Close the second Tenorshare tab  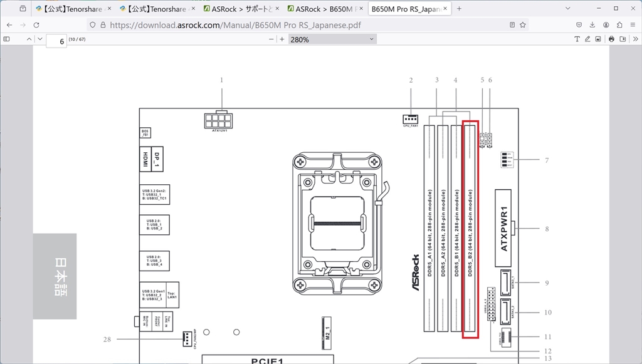click(x=193, y=9)
